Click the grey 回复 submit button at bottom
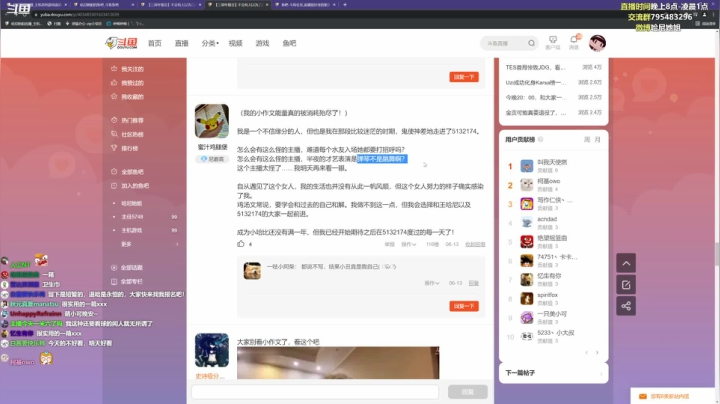The image size is (720, 404). pyautogui.click(x=467, y=392)
